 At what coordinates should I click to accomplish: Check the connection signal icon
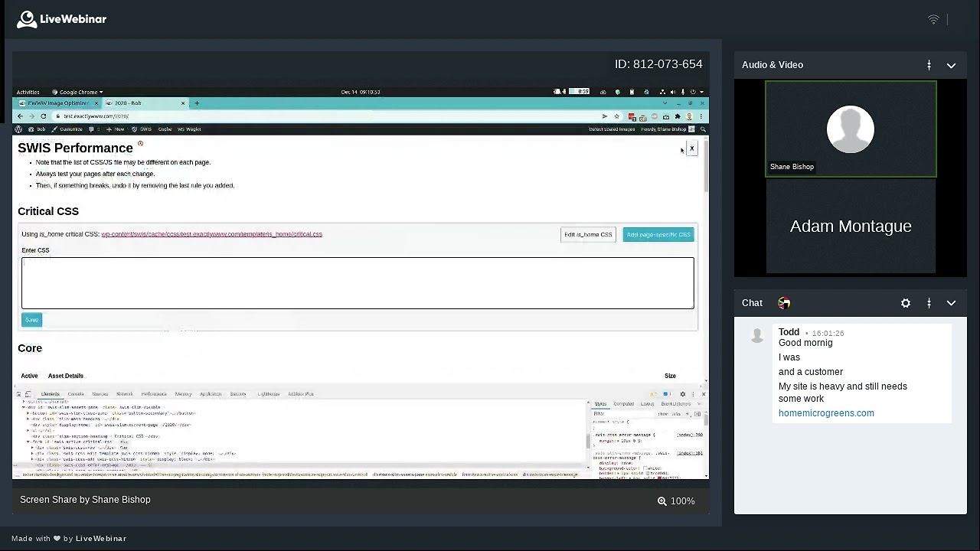pyautogui.click(x=933, y=19)
